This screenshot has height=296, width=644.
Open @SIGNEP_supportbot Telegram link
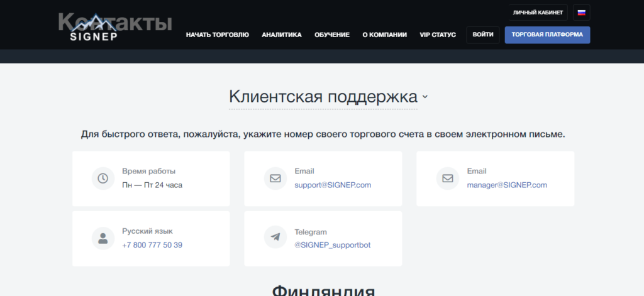click(332, 245)
